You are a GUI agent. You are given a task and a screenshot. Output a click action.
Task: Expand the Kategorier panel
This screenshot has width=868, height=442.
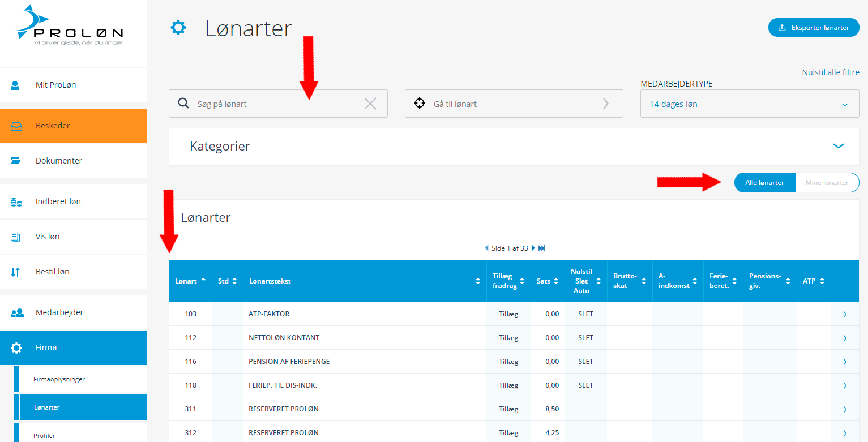(838, 146)
